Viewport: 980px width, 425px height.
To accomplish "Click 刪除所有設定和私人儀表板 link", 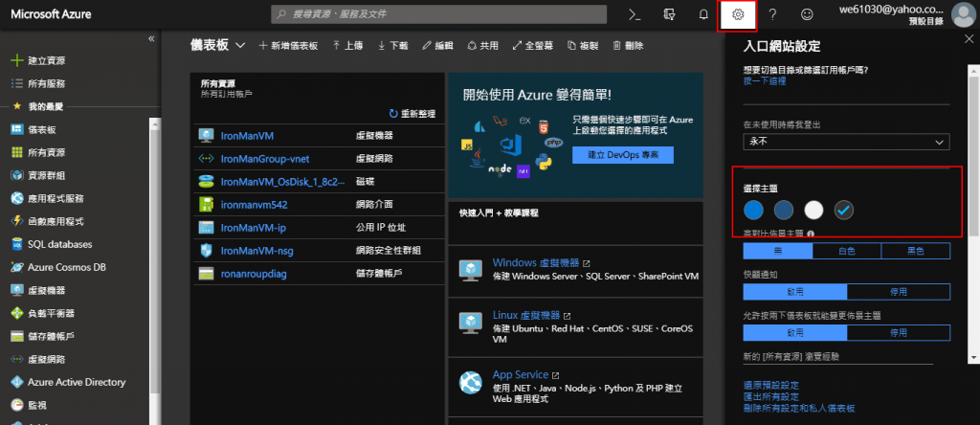I will 799,408.
